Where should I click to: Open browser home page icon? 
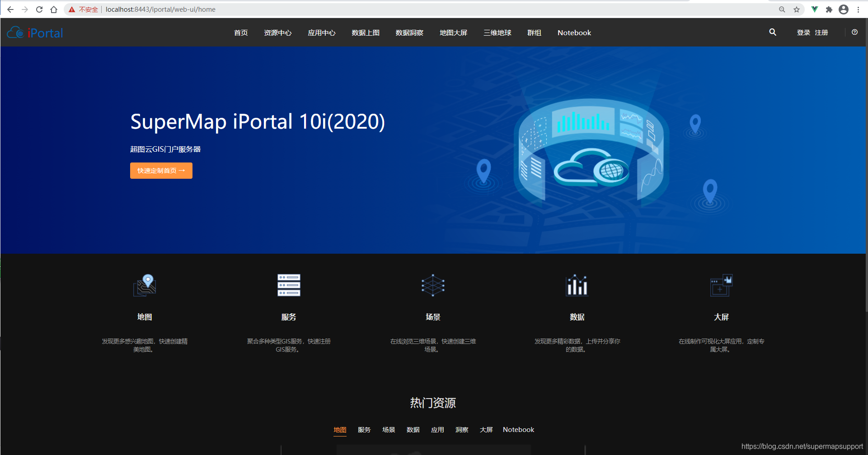[x=54, y=9]
